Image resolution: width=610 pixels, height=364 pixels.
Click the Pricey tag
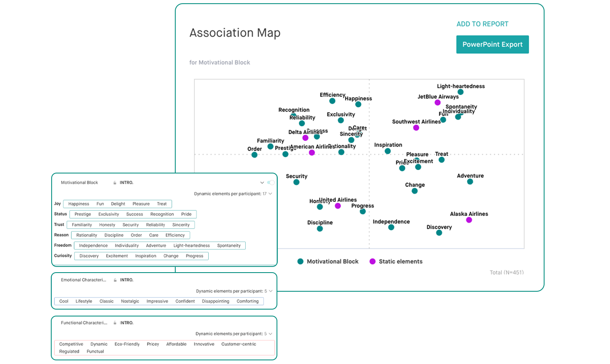point(153,344)
